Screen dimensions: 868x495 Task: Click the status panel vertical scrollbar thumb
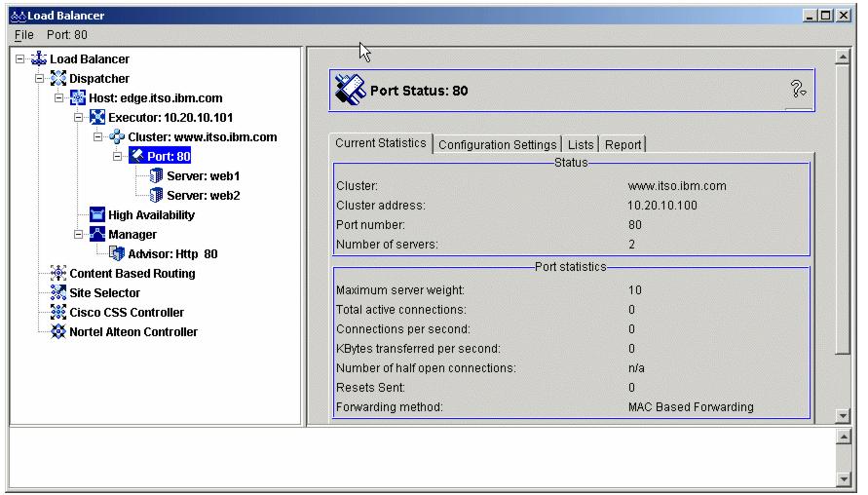coord(842,209)
